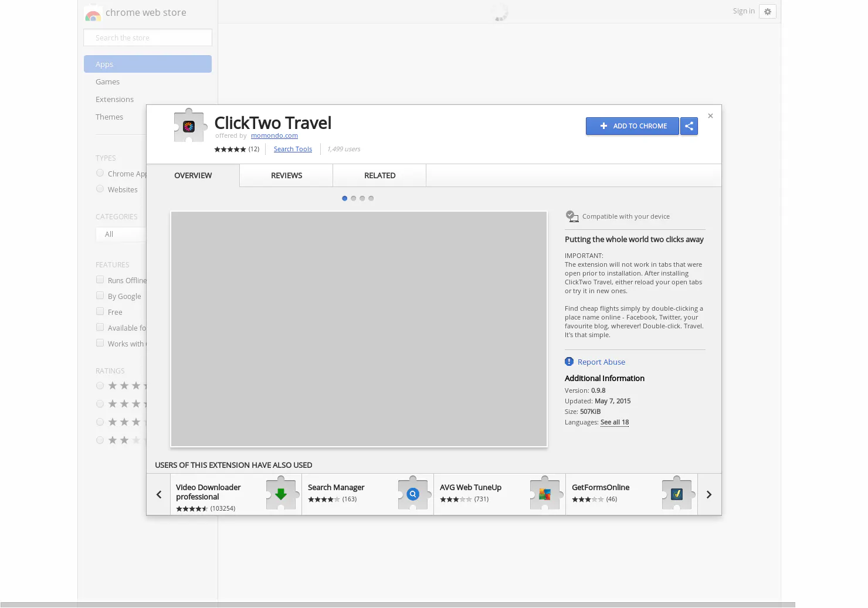Image resolution: width=868 pixels, height=608 pixels.
Task: Select Apps in the sidebar
Action: click(148, 64)
